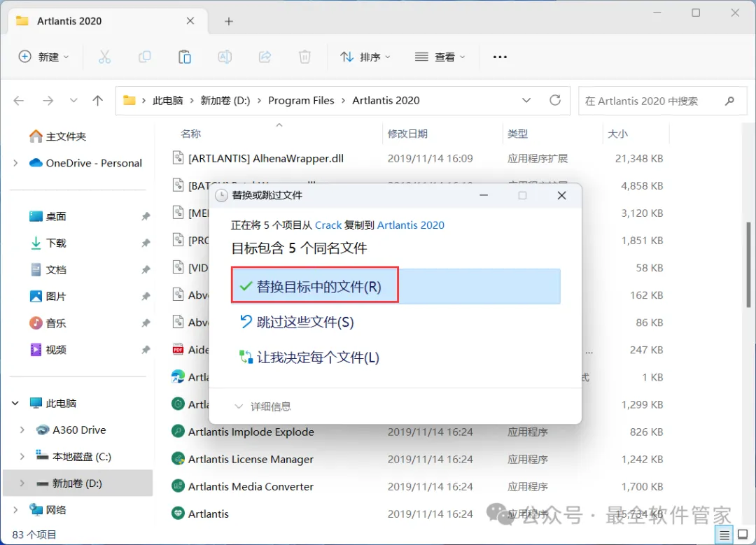Viewport: 756px width, 545px height.
Task: Click the search magnifier icon
Action: click(729, 101)
